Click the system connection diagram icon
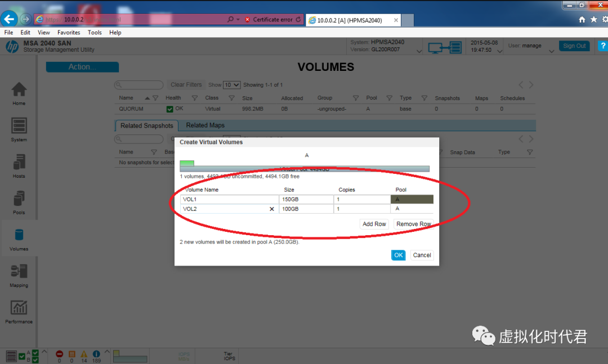 pyautogui.click(x=445, y=48)
